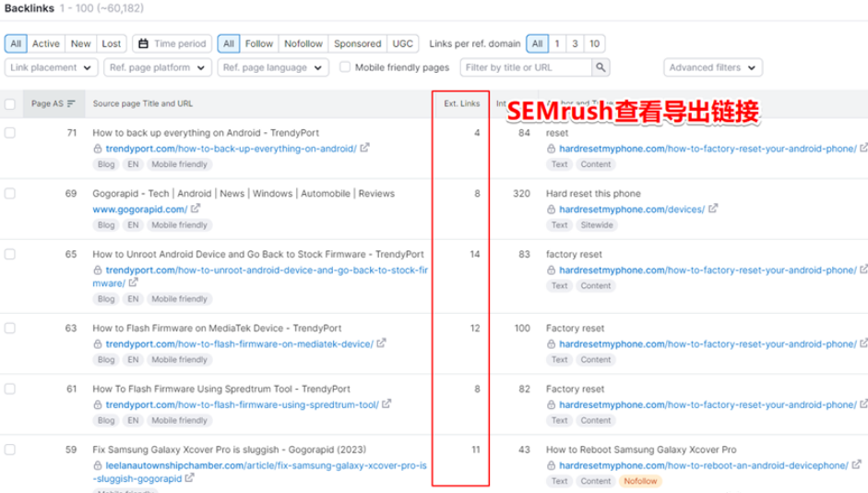Screen dimensions: 868x493
Task: Open external link icon next to hardresetmyphone.com/devices/
Action: point(713,209)
